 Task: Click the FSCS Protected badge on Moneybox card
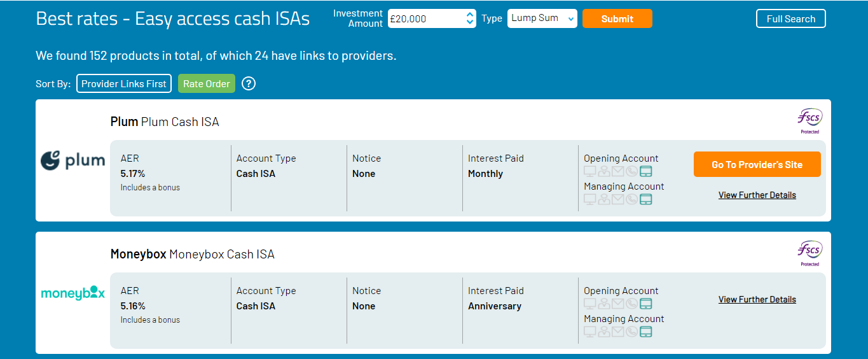tap(809, 253)
